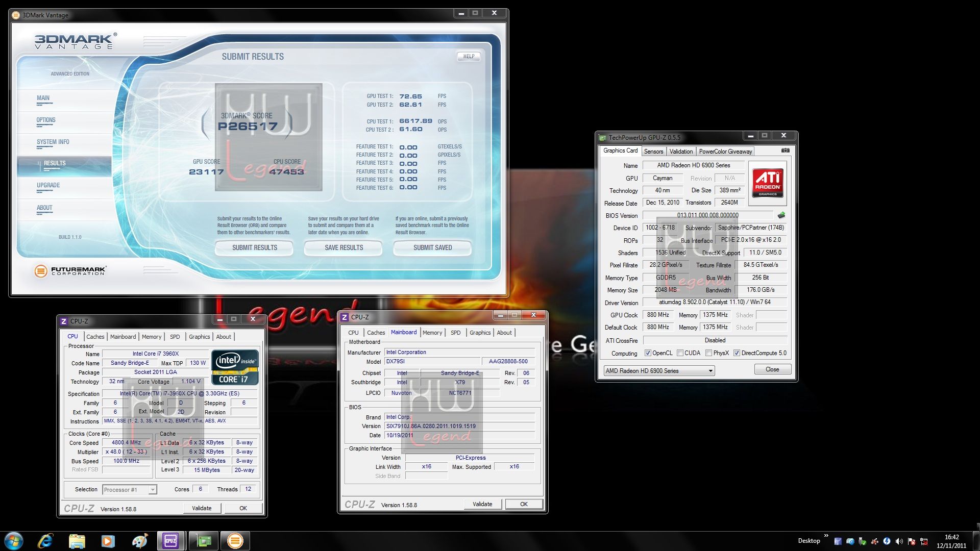Open CPU tab in Mainboard CPU-Z window
980x551 pixels.
tap(353, 333)
